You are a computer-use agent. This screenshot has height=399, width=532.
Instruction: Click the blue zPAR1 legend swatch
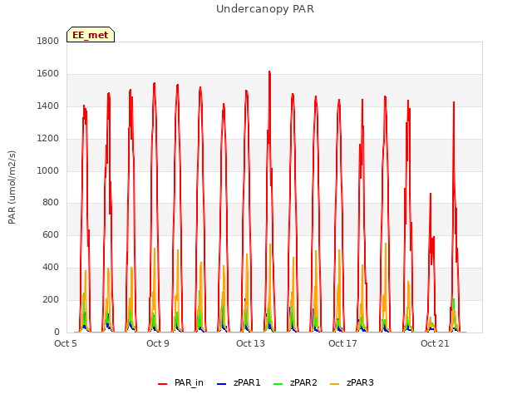pos(221,384)
